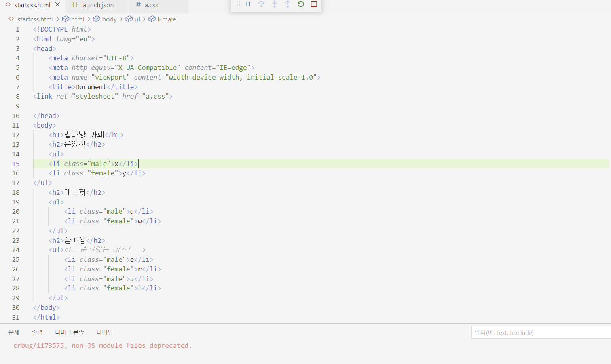Click line number 1 in gutter
Image resolution: width=611 pixels, height=364 pixels.
17,29
